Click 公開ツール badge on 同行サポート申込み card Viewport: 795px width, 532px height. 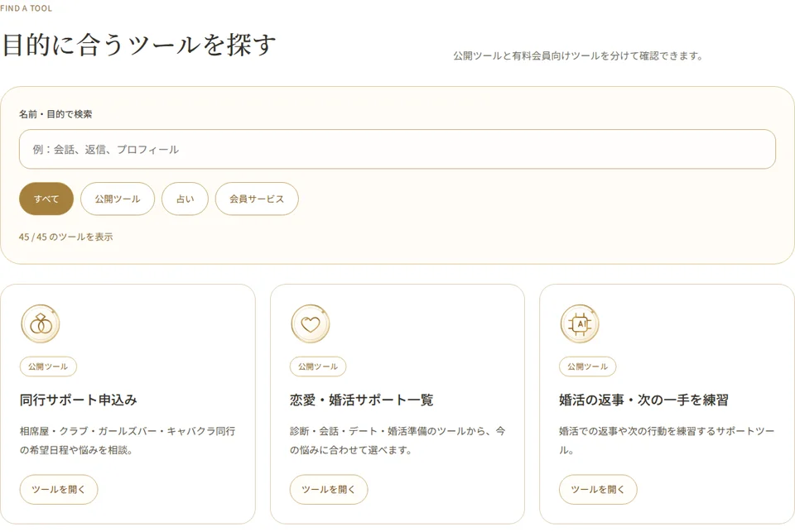pos(48,367)
